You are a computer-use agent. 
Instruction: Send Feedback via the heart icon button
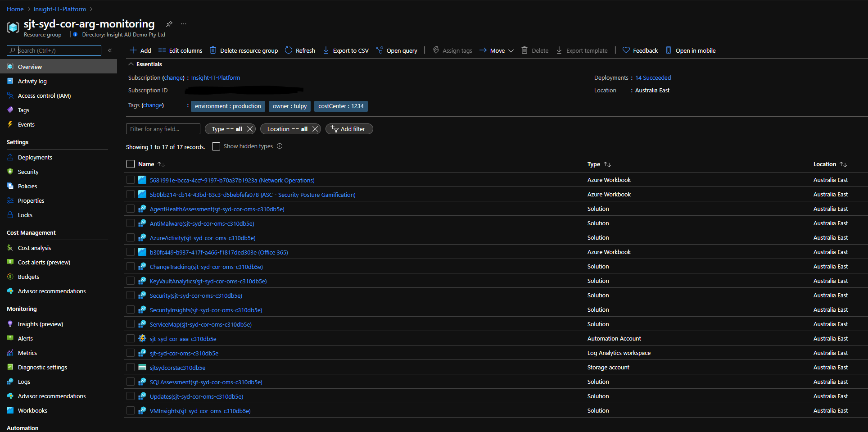click(640, 50)
